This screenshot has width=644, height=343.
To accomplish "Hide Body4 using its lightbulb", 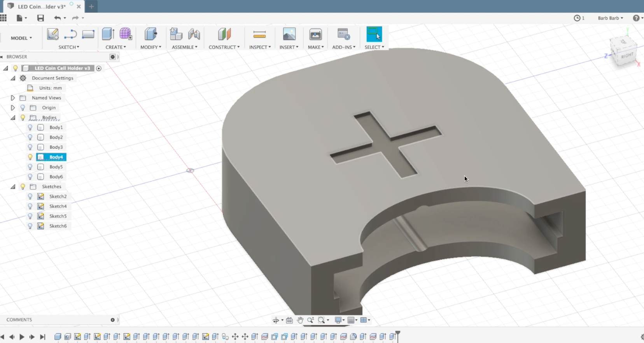I will (x=30, y=157).
